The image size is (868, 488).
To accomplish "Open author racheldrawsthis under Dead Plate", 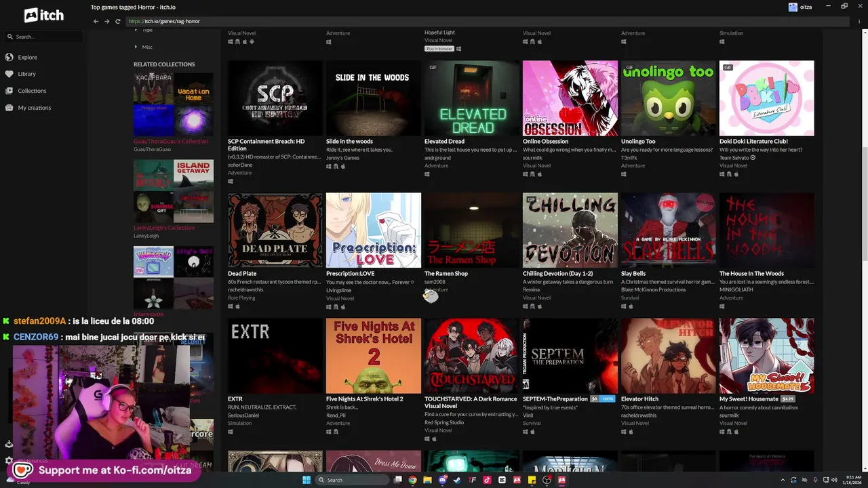I will pos(245,289).
